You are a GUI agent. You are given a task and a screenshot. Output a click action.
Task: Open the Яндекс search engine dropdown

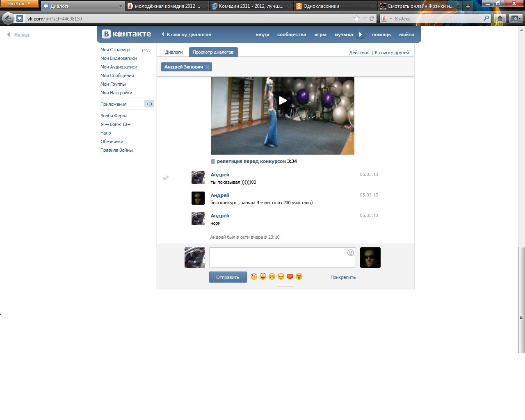pos(386,18)
